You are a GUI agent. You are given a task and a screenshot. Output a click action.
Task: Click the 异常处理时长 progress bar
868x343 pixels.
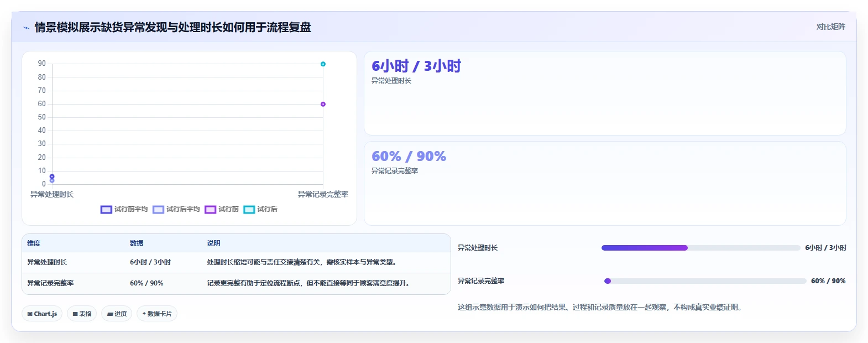(701, 248)
